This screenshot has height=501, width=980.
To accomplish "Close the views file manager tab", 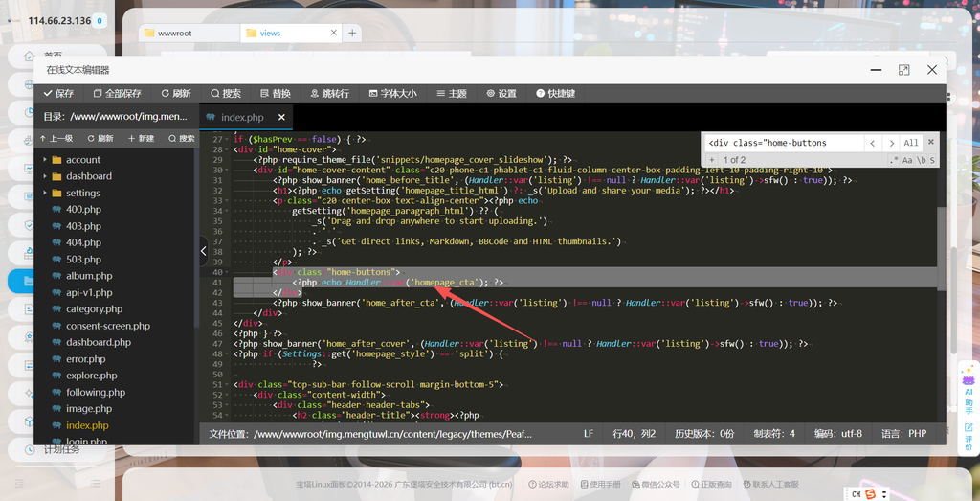I will point(334,34).
